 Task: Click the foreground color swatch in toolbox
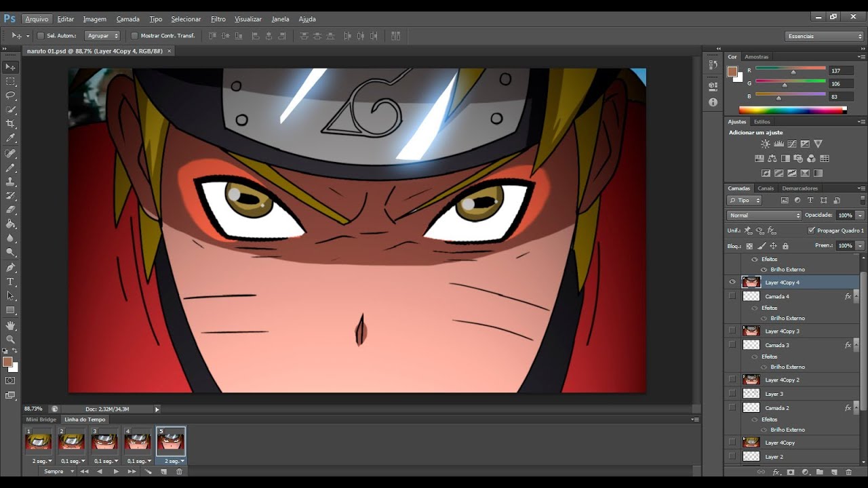(7, 362)
